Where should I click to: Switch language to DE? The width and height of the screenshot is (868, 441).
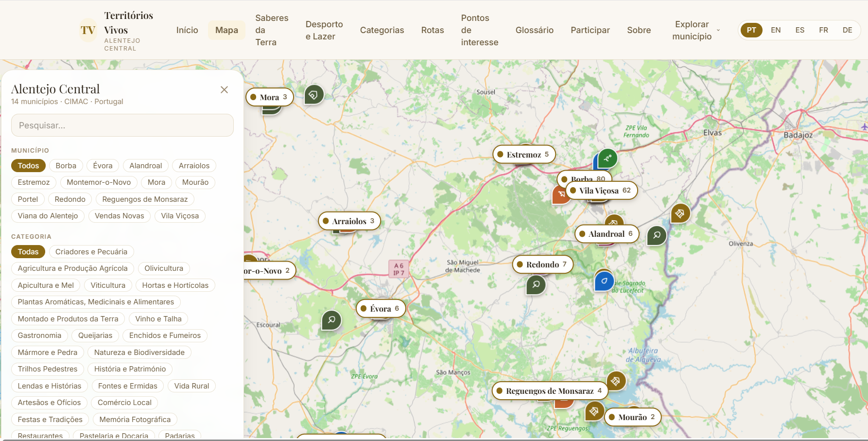pyautogui.click(x=847, y=30)
